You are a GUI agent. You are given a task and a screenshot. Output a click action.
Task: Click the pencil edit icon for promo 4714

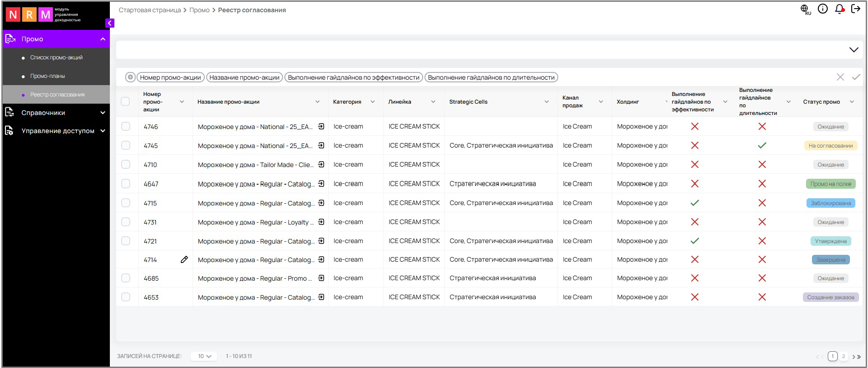[x=184, y=260]
